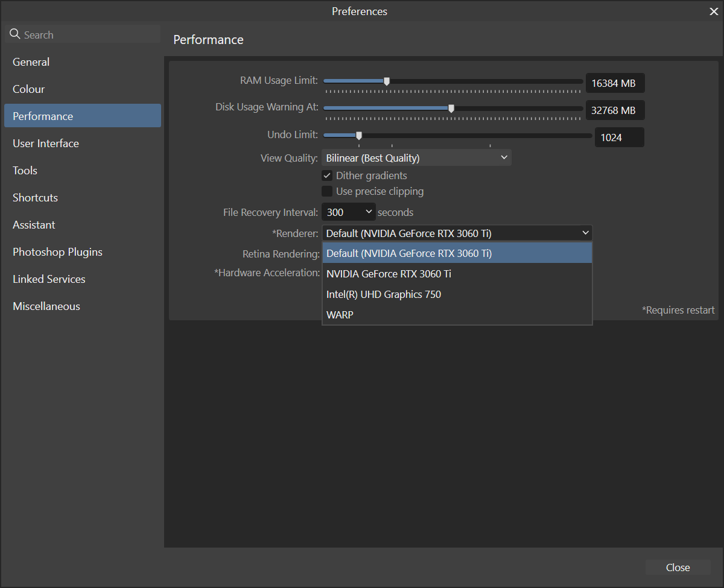
Task: Click the Close button
Action: tap(678, 567)
